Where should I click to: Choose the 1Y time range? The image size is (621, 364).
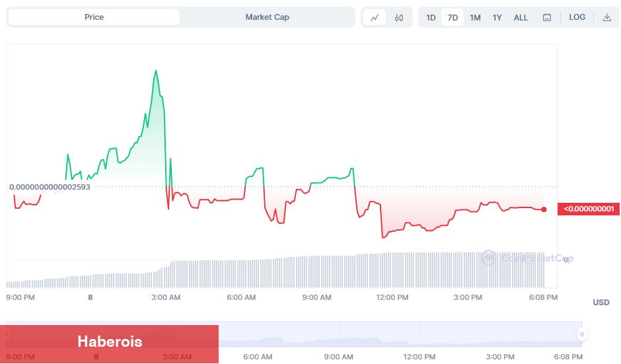click(x=497, y=17)
